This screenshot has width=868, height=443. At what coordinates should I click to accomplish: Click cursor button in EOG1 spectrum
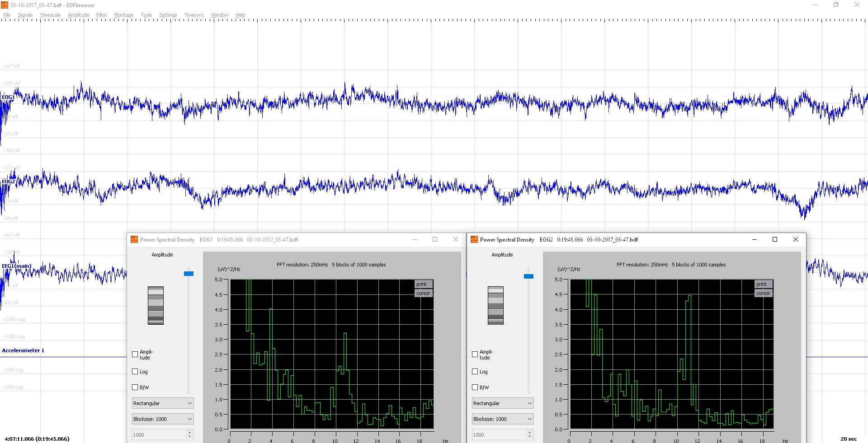[x=424, y=293]
